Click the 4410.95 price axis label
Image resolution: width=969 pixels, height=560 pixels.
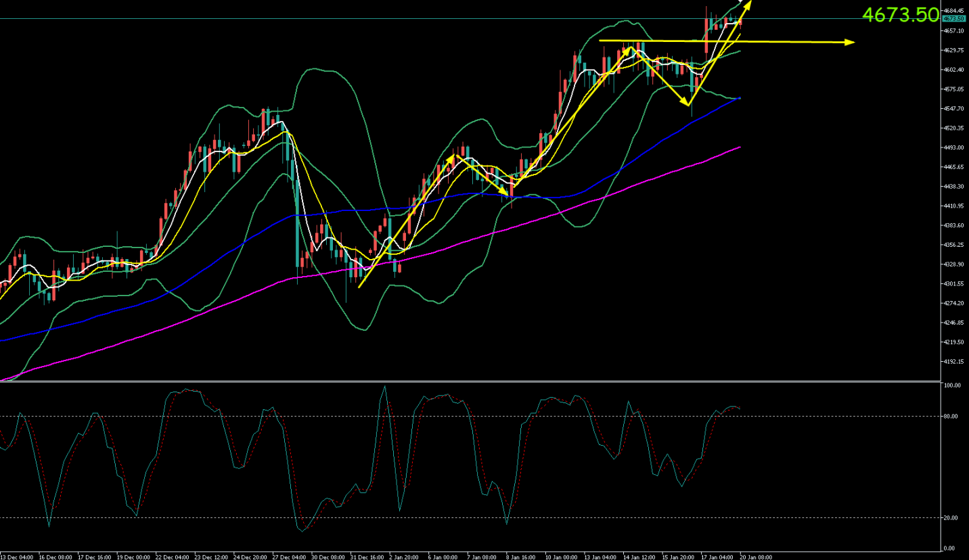pyautogui.click(x=955, y=206)
